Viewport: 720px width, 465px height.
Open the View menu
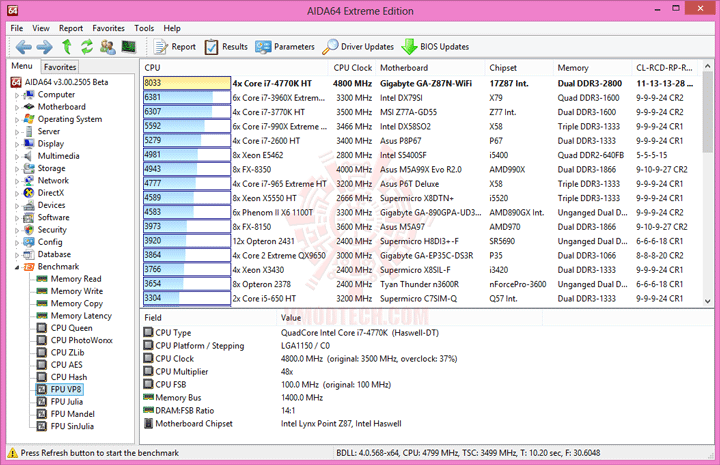pyautogui.click(x=41, y=28)
